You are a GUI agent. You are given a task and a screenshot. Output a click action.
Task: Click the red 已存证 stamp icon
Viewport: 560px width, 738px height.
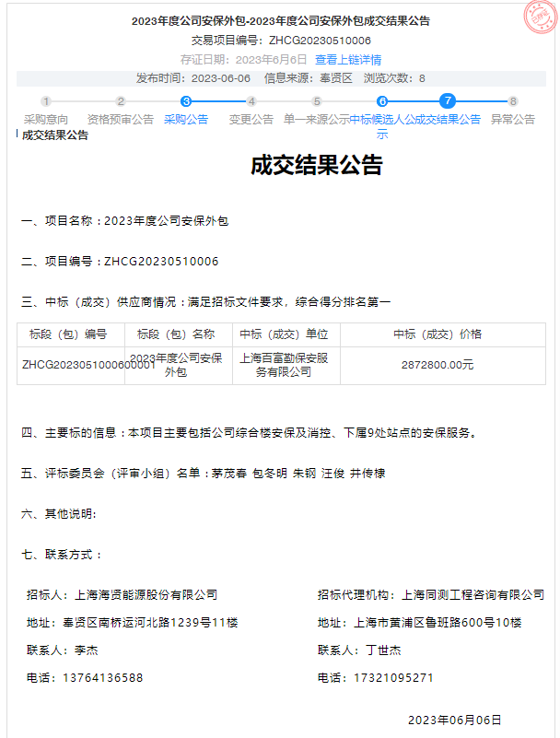[x=540, y=18]
